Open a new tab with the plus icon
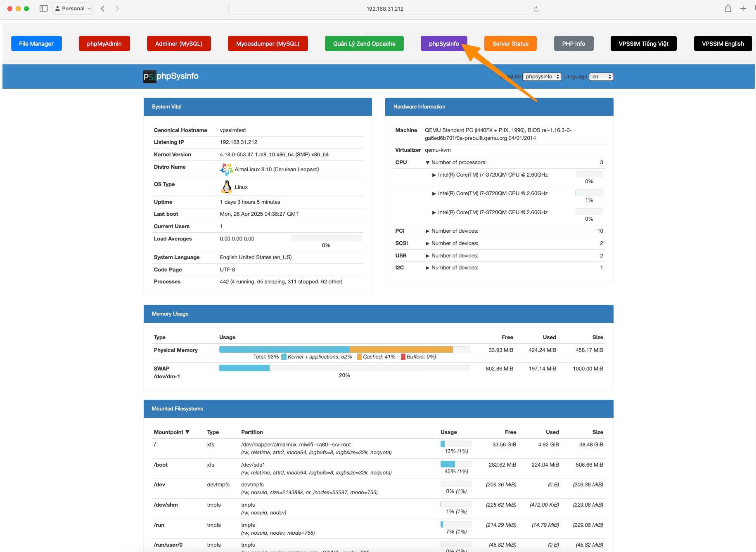 point(743,8)
